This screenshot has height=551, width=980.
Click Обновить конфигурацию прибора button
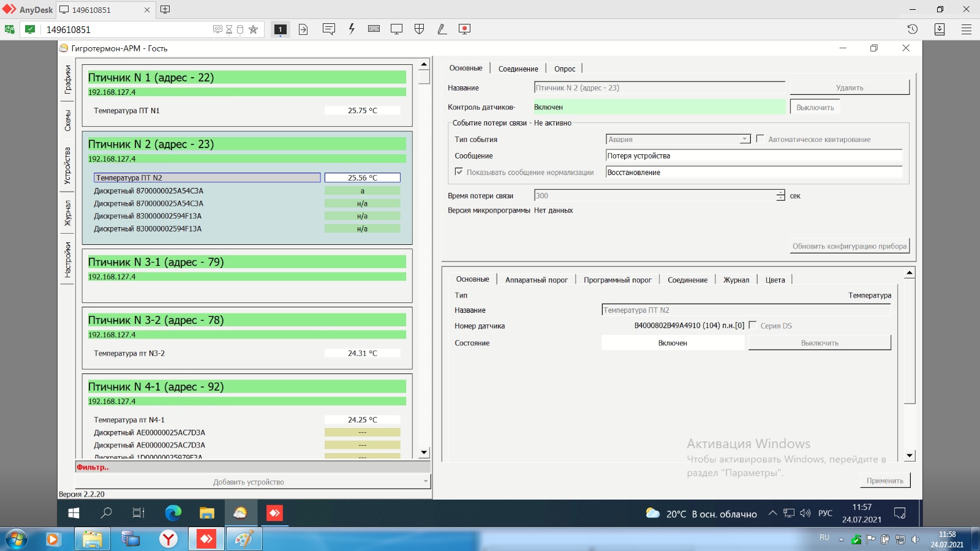click(x=850, y=246)
